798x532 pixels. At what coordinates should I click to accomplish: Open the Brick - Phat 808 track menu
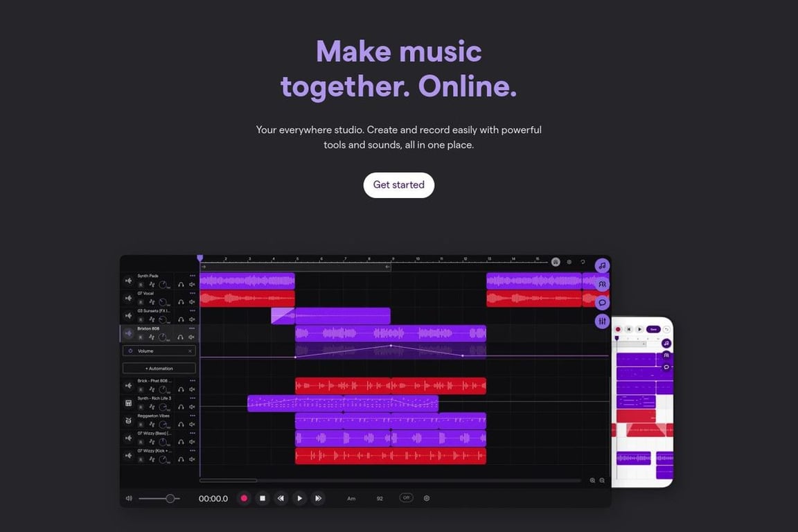pyautogui.click(x=191, y=380)
